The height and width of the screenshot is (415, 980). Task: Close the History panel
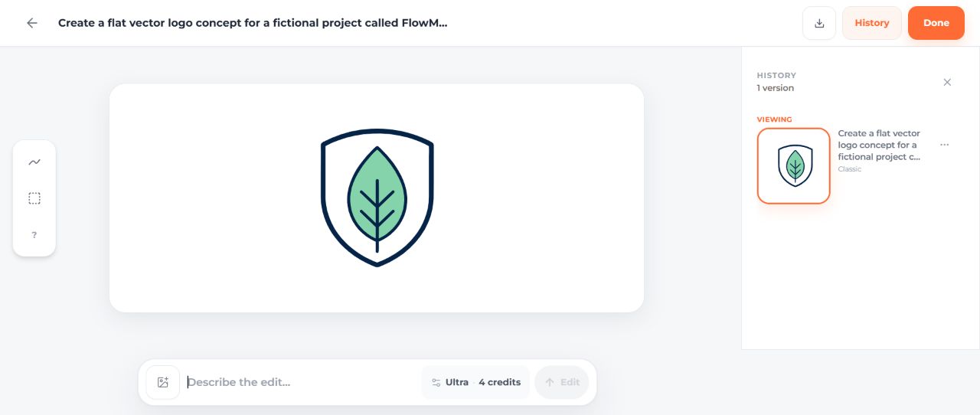pyautogui.click(x=947, y=82)
